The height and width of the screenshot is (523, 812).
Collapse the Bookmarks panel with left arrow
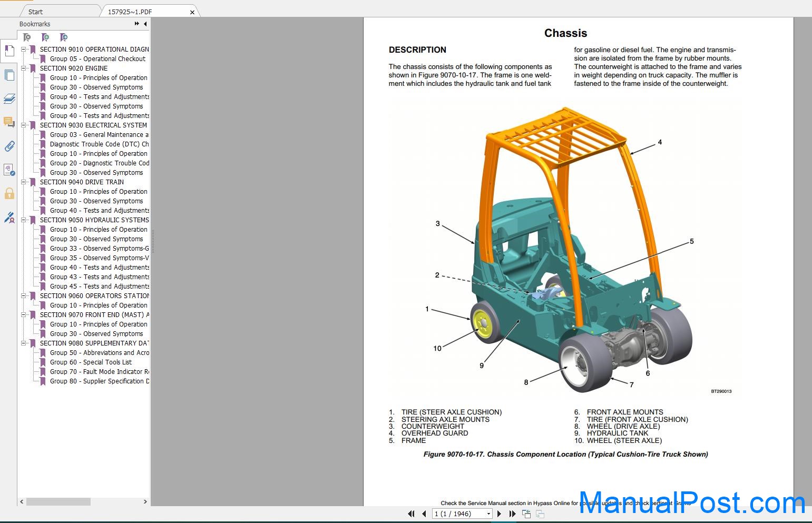point(145,24)
